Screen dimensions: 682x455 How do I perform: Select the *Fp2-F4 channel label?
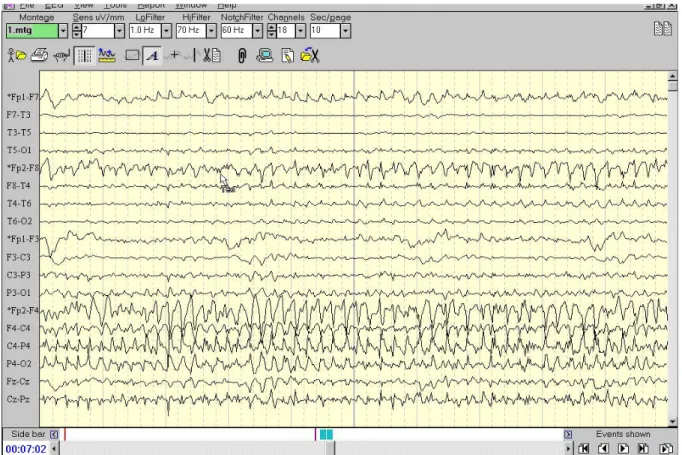click(22, 310)
